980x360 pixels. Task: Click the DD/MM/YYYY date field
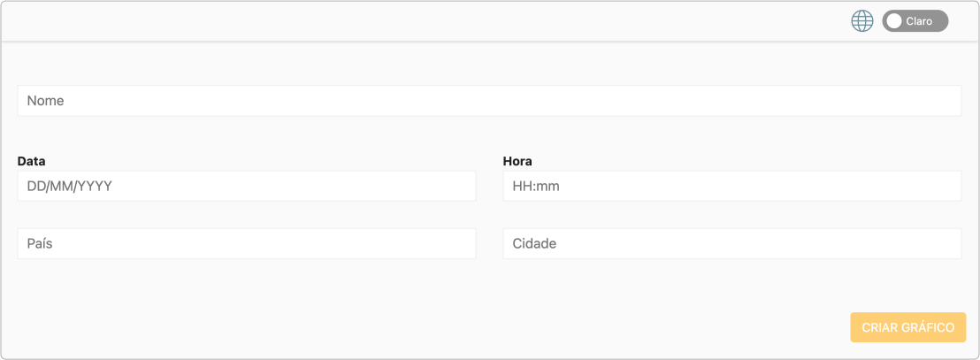[247, 186]
